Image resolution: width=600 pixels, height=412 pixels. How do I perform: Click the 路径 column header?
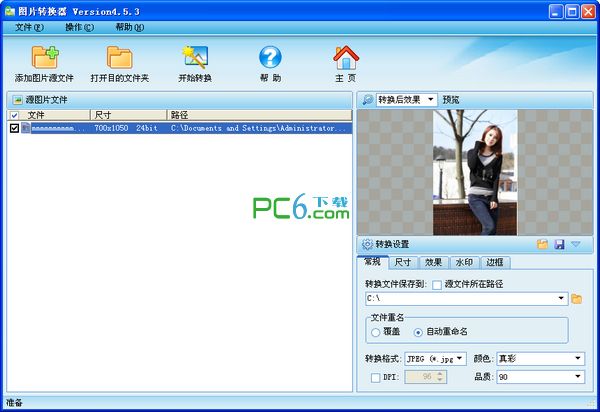[x=259, y=115]
